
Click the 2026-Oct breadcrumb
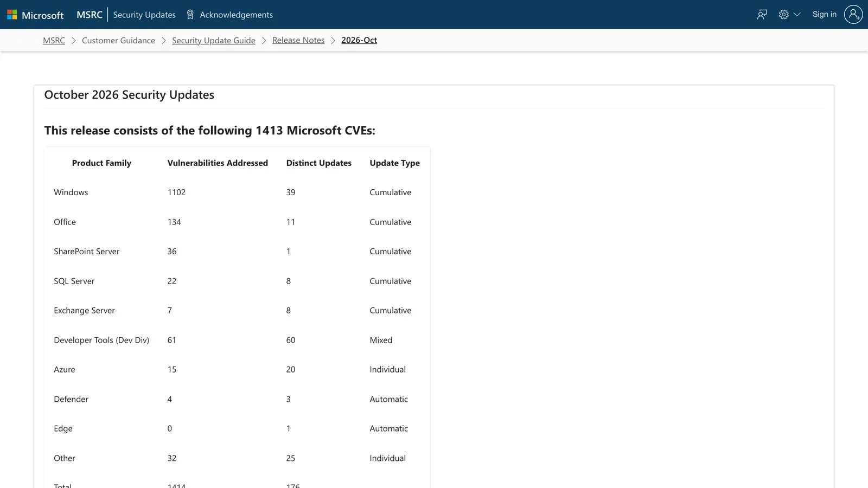pyautogui.click(x=359, y=41)
